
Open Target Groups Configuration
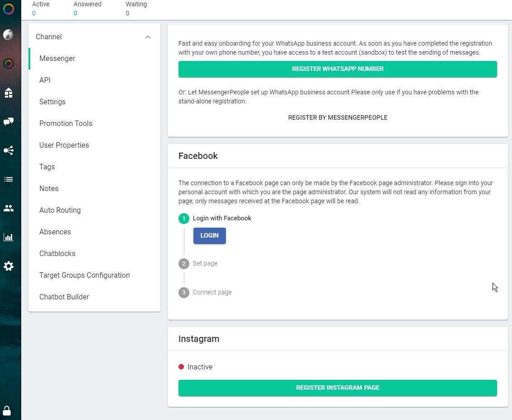coord(94,275)
